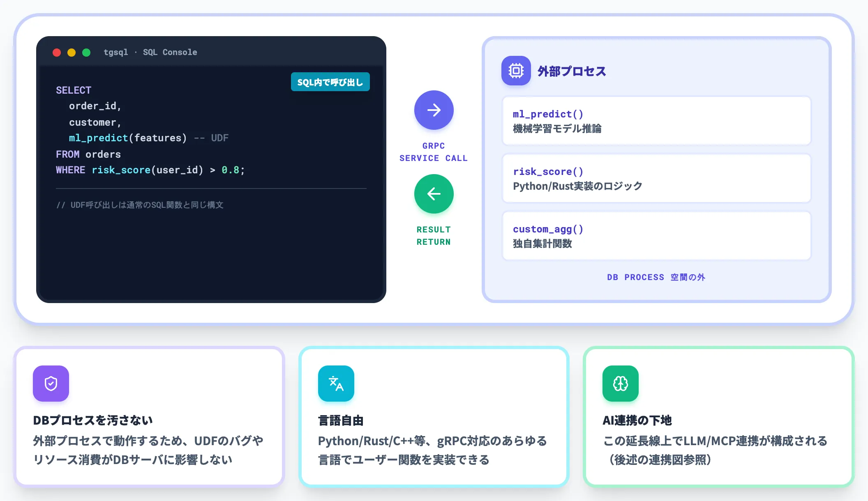
Task: Click the green brain AI icon
Action: click(x=621, y=384)
